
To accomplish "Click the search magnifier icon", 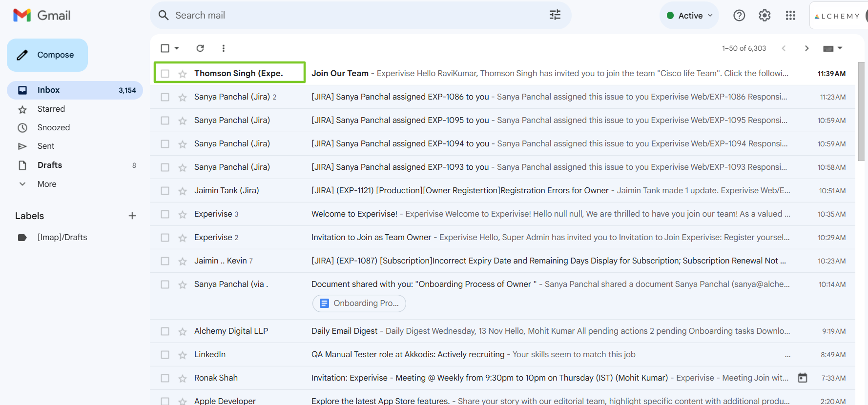I will pyautogui.click(x=164, y=15).
